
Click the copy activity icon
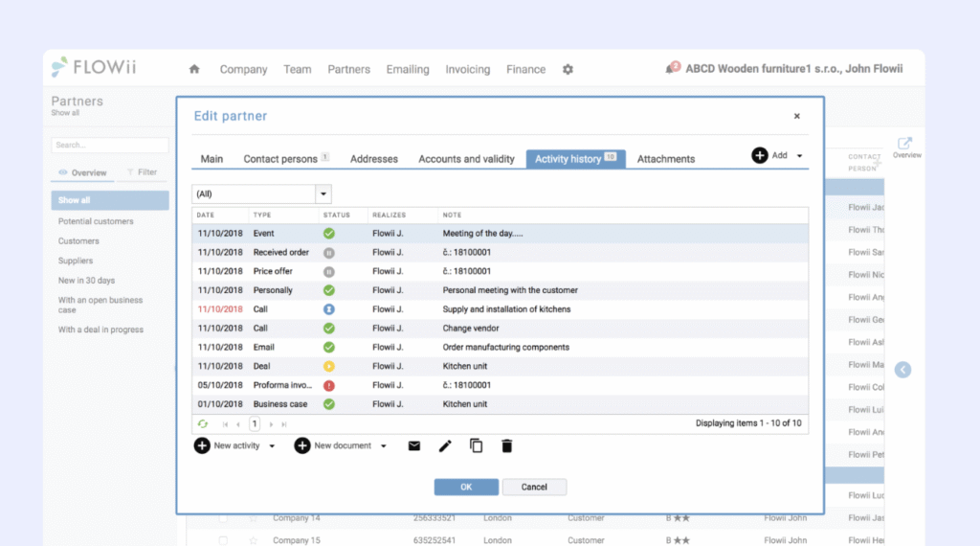(476, 445)
